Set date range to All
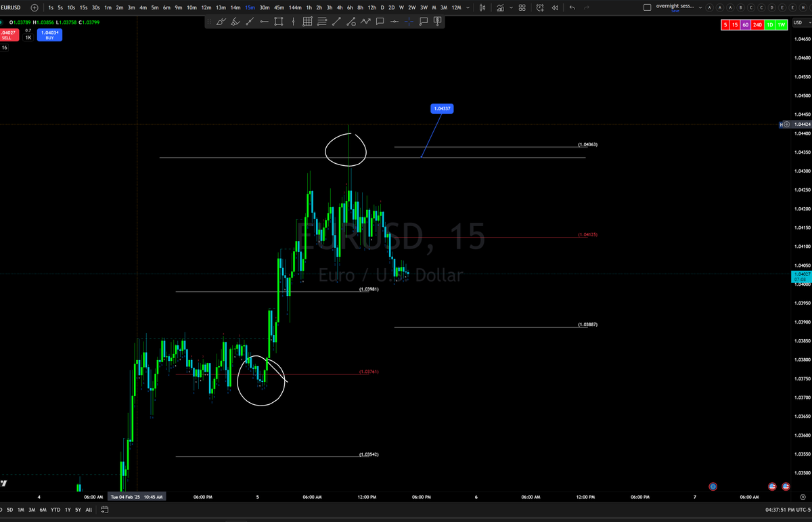The height and width of the screenshot is (522, 812). pyautogui.click(x=89, y=509)
